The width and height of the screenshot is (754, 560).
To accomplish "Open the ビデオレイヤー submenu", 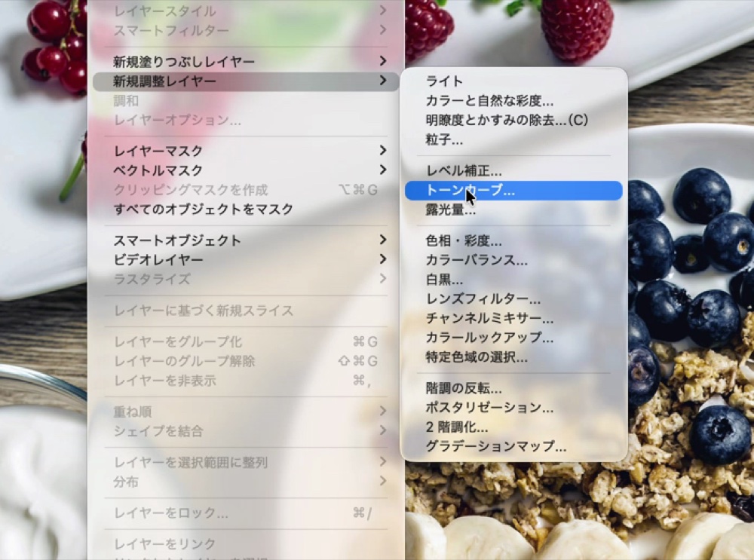I will [x=246, y=259].
